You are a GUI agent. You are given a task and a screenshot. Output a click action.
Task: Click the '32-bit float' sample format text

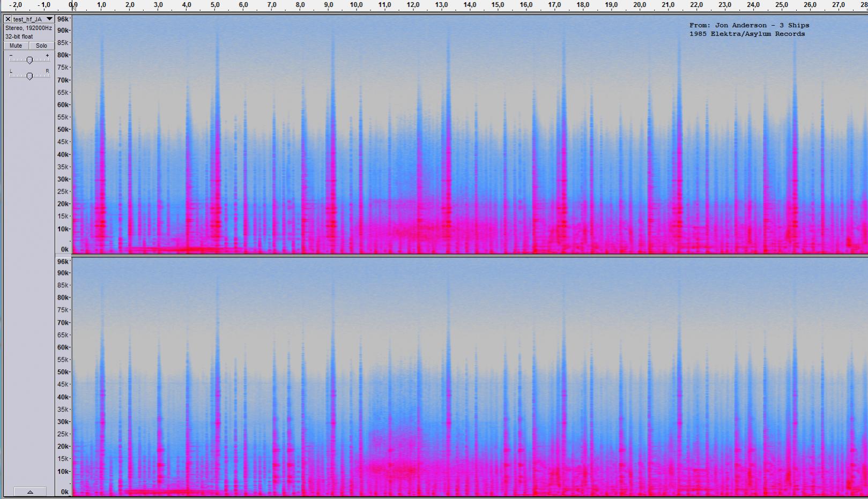(x=19, y=36)
